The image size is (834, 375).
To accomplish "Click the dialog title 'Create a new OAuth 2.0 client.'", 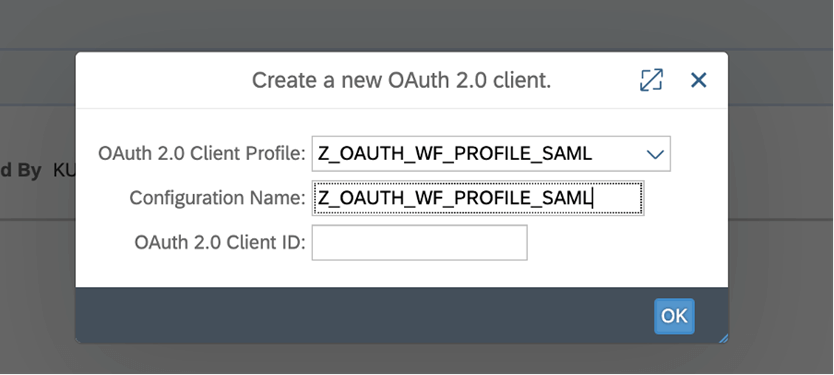I will [x=401, y=80].
